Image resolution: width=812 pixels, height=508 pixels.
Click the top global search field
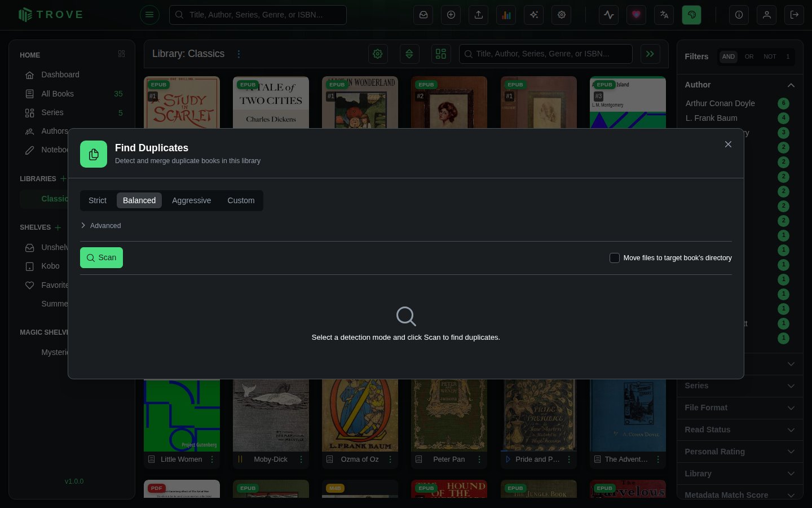258,15
